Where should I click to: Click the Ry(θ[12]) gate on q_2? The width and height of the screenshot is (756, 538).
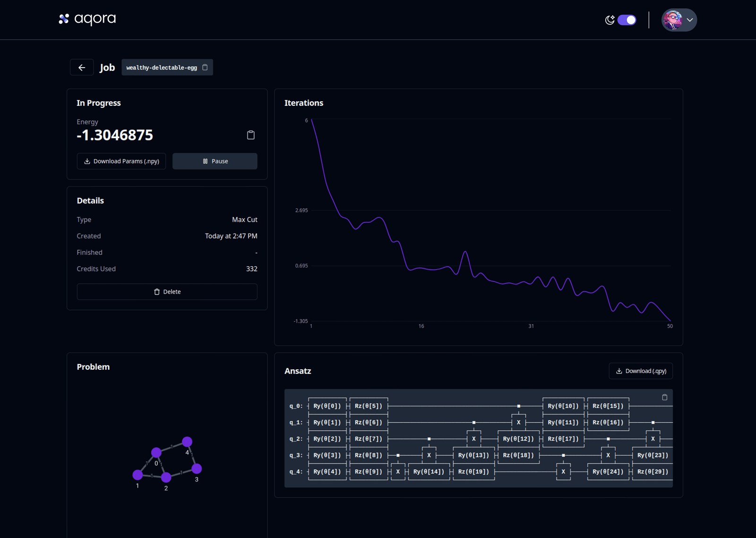pyautogui.click(x=518, y=439)
